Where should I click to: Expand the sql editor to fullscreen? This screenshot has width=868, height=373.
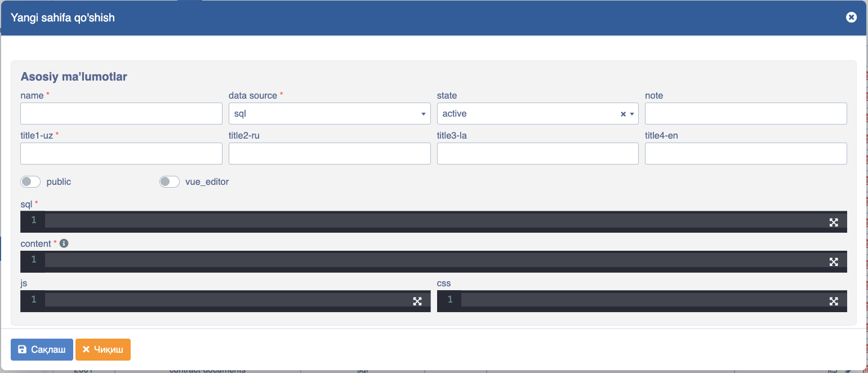834,222
